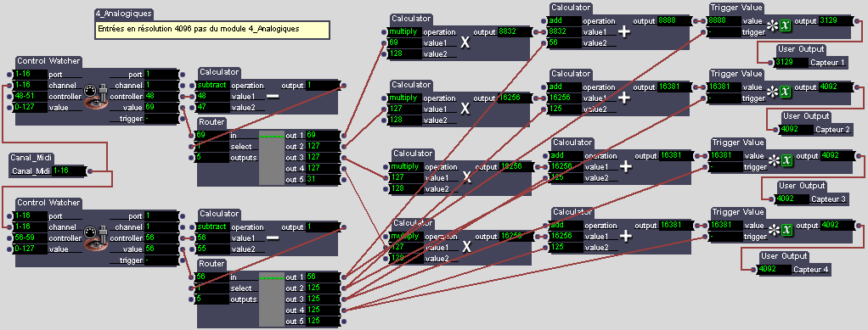This screenshot has height=330, width=868.
Task: Click the controller 48-51 input on Control Watcher
Action: tap(31, 96)
